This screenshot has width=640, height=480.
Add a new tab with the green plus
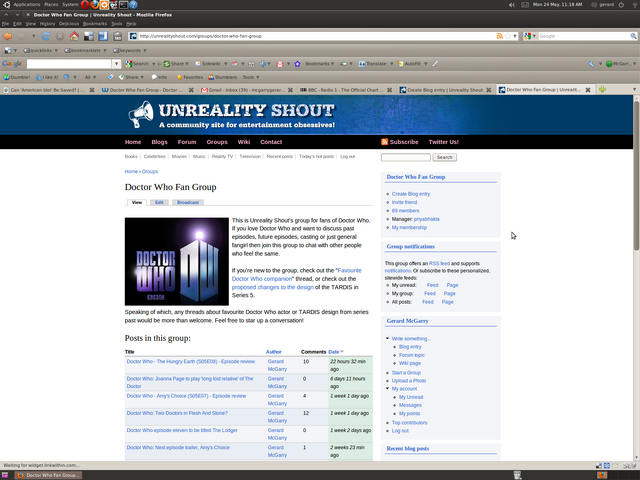point(602,89)
